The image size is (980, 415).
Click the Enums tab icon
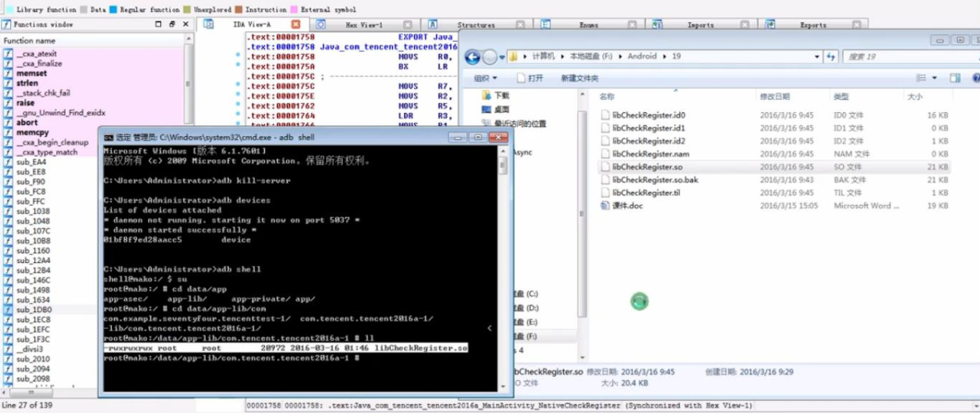click(546, 24)
